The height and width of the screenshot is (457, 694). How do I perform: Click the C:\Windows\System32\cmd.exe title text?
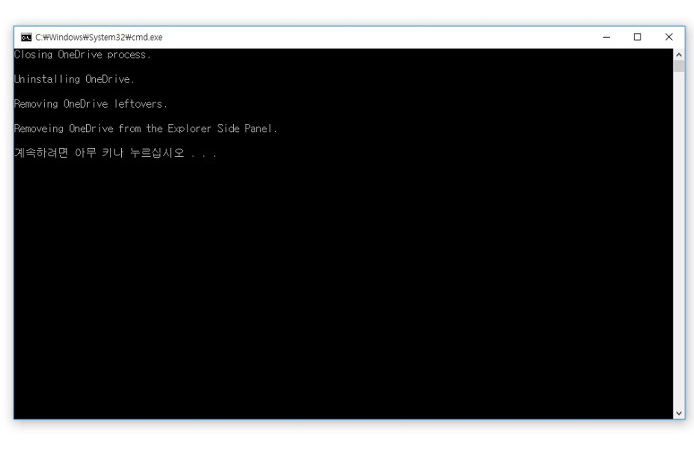tap(99, 37)
